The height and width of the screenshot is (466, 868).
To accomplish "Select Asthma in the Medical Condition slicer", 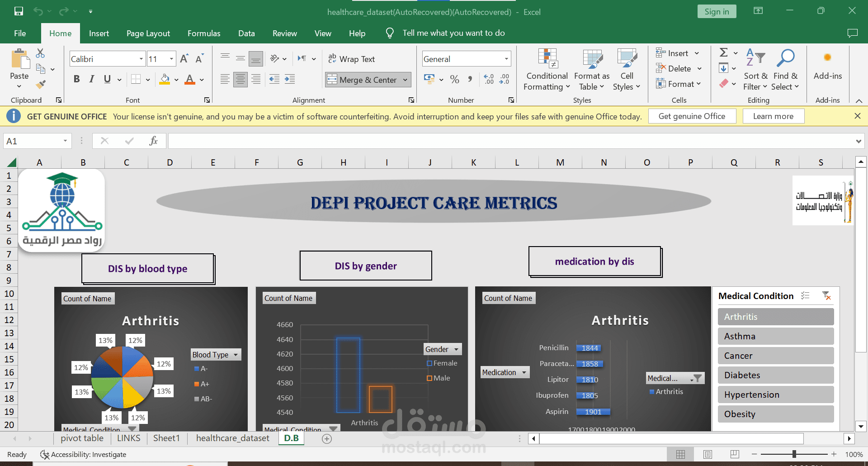I will [776, 336].
